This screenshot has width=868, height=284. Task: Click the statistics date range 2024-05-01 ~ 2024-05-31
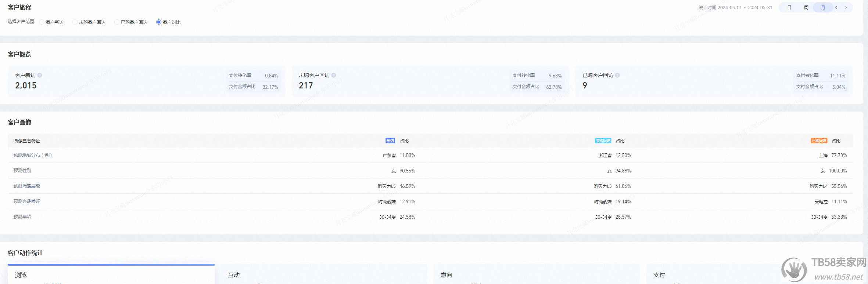click(x=745, y=8)
